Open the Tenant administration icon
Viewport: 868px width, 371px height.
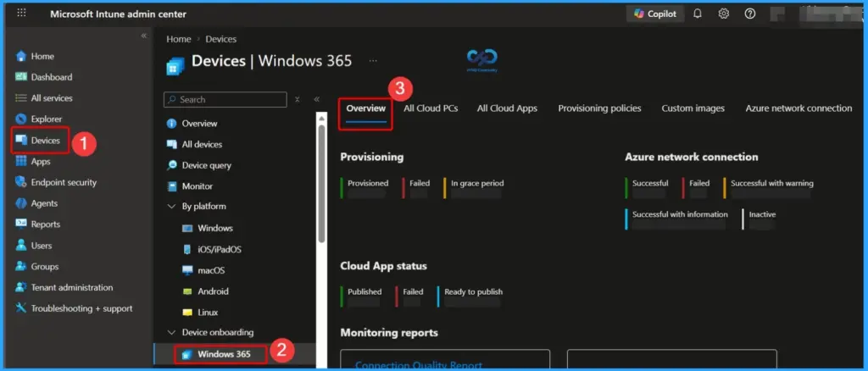[x=21, y=287]
